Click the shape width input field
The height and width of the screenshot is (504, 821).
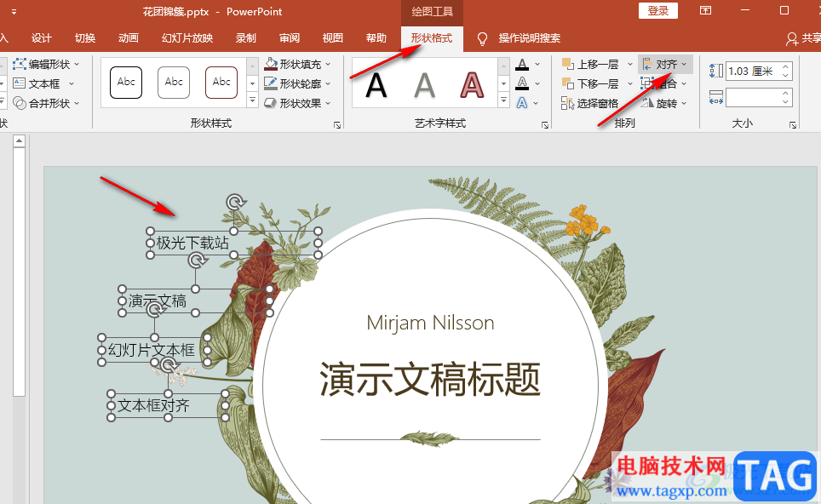pyautogui.click(x=753, y=97)
